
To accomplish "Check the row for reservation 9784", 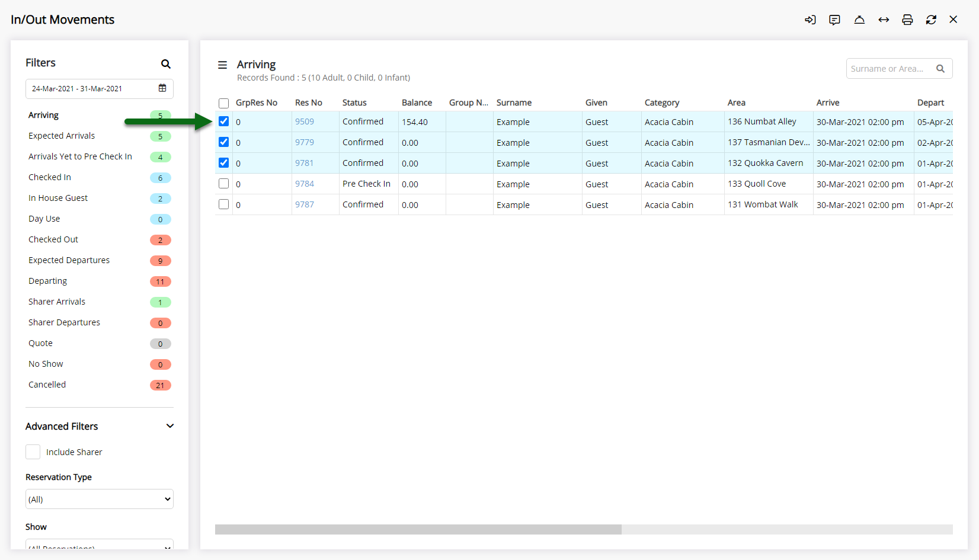I will click(x=223, y=184).
